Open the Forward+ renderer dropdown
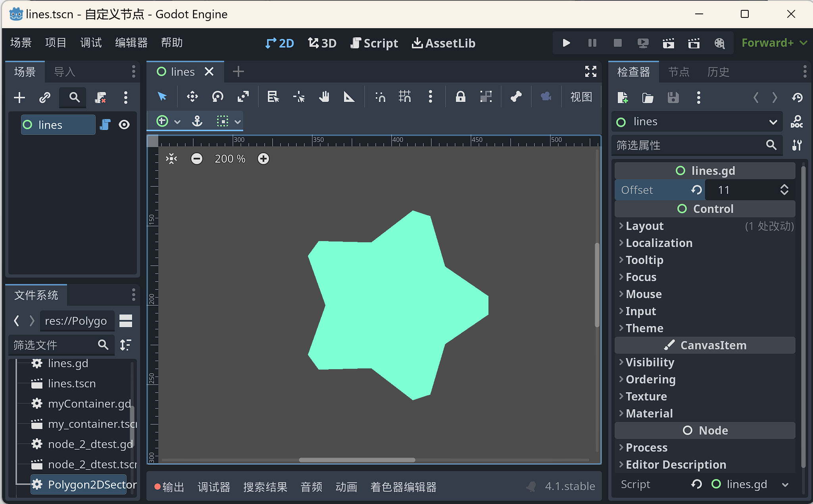 click(x=774, y=43)
